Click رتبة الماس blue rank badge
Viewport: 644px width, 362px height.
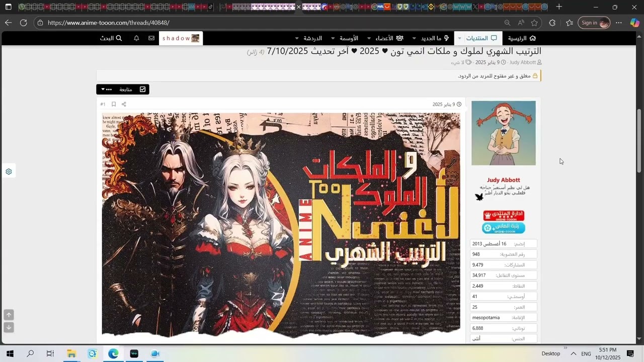click(x=504, y=228)
